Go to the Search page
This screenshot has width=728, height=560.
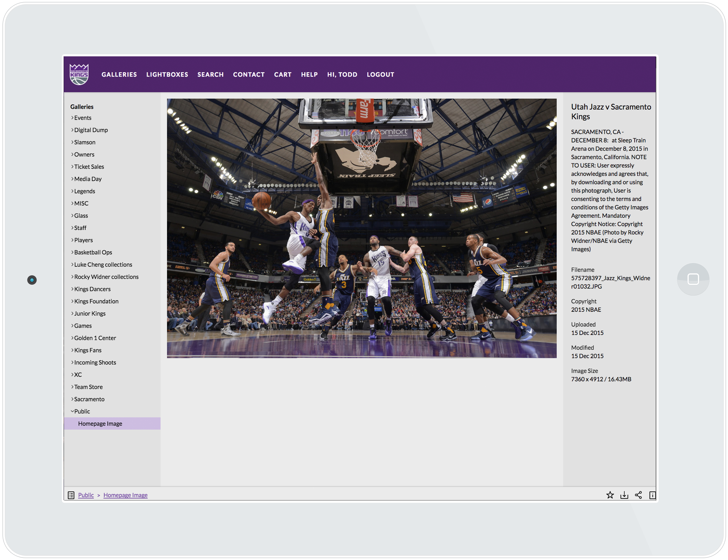pos(210,75)
